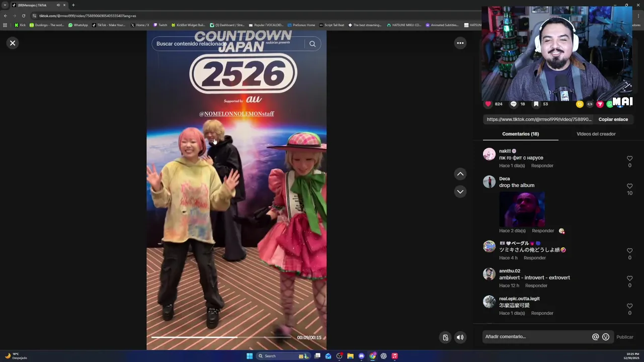Switch to the Videos del creador tab
Screen dimensions: 644x362
click(596, 134)
